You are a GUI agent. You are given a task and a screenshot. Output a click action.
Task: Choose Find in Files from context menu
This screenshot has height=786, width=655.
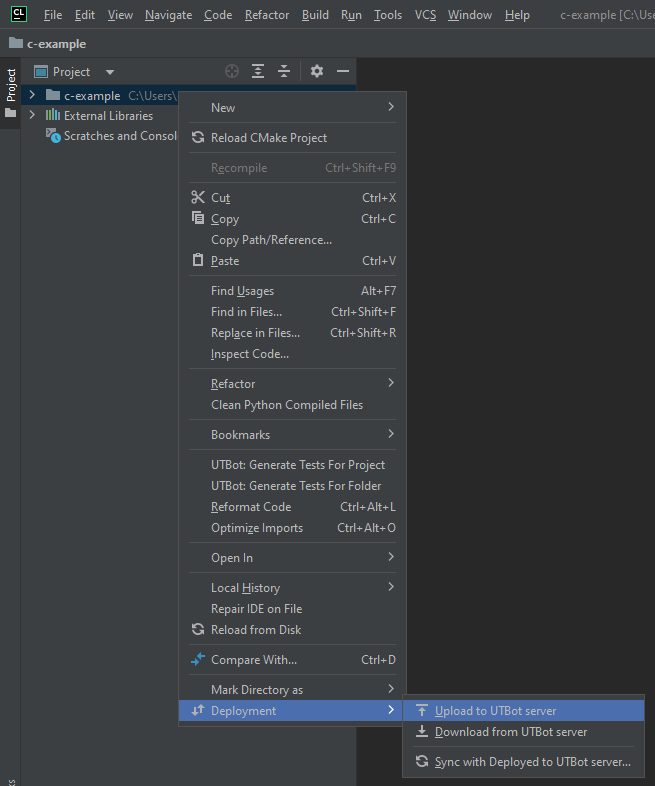(x=246, y=312)
